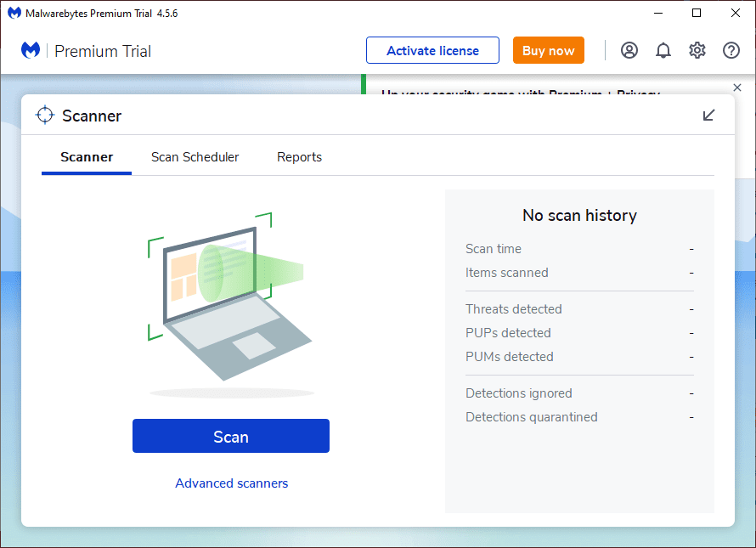756x548 pixels.
Task: Click the Detections ignored label
Action: 519,393
